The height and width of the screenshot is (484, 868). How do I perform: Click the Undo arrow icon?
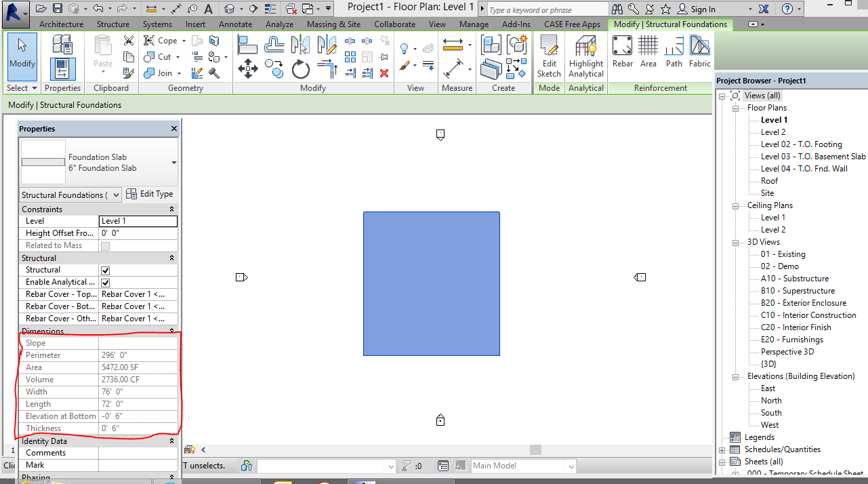tap(98, 9)
